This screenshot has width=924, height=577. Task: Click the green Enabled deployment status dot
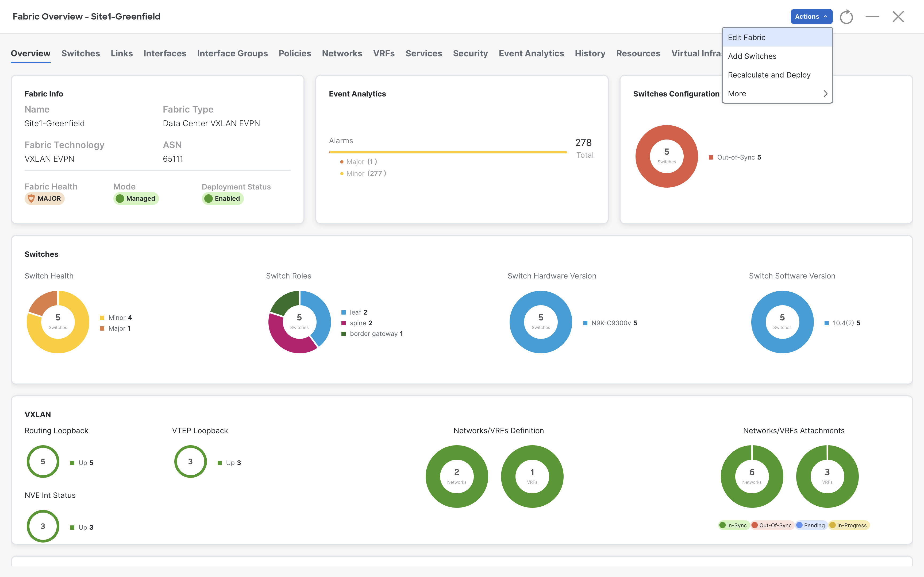point(208,199)
